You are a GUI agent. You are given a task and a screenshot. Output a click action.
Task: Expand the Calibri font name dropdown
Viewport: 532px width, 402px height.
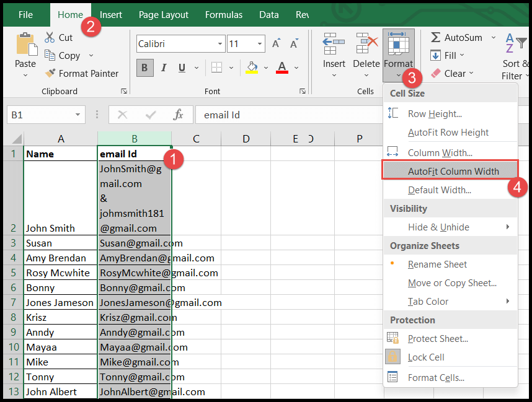220,44
